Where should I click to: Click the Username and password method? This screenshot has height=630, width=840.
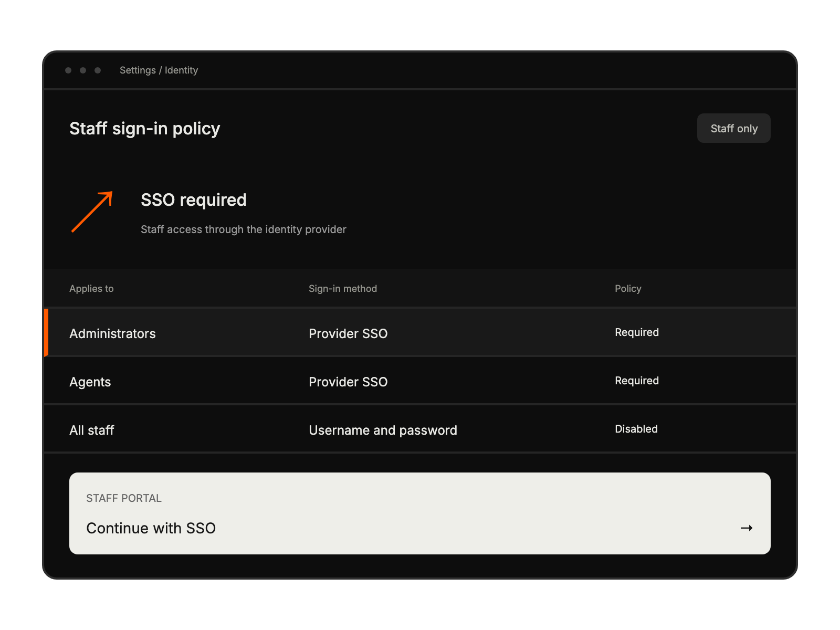(x=383, y=430)
